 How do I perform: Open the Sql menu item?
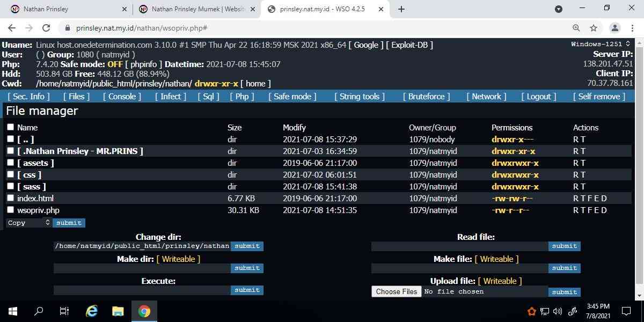[x=208, y=97]
